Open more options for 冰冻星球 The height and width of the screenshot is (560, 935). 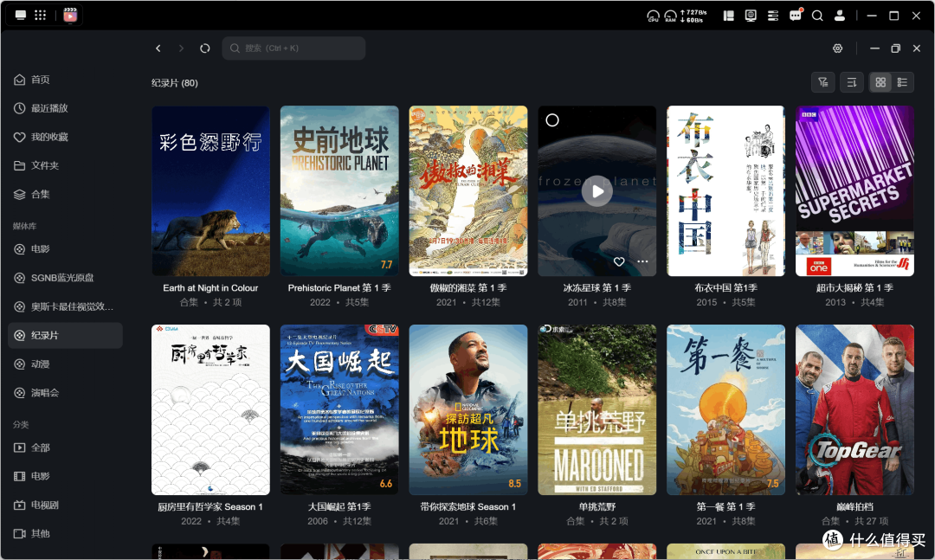(642, 261)
